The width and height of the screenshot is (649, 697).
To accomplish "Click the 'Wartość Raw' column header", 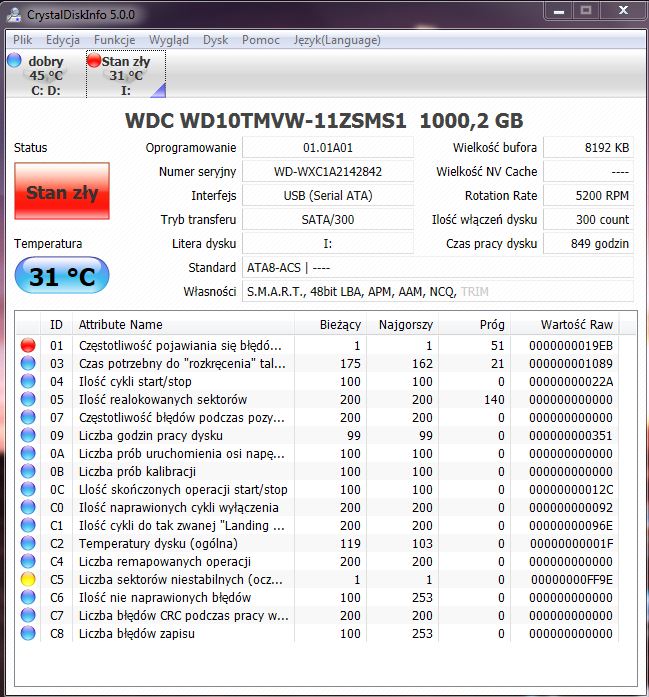I will point(565,325).
